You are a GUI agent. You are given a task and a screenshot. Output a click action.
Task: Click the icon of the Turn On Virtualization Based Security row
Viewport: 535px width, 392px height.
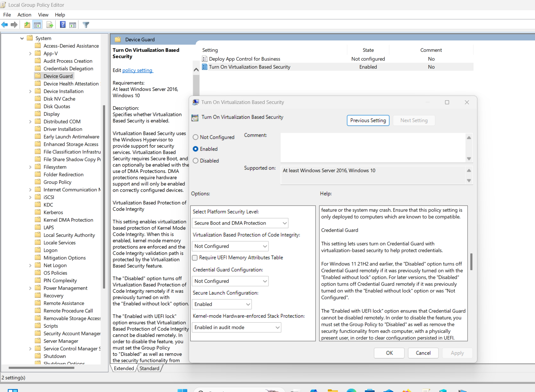(x=204, y=67)
